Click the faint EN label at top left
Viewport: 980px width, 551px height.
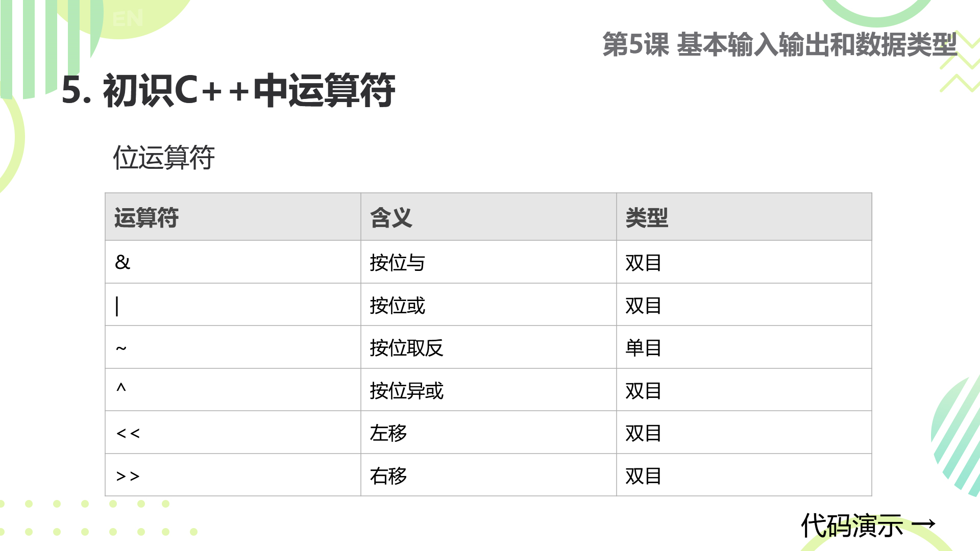tap(128, 19)
